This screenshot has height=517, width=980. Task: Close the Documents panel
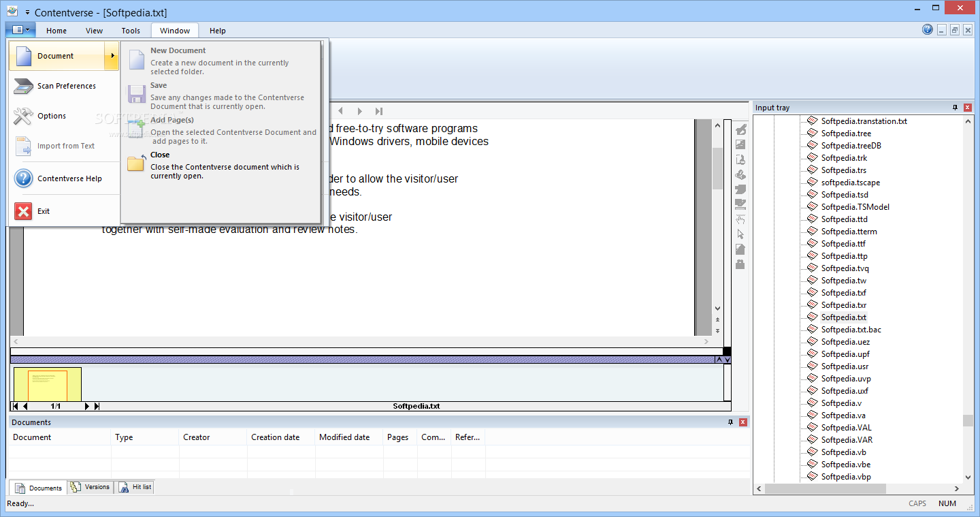click(743, 422)
